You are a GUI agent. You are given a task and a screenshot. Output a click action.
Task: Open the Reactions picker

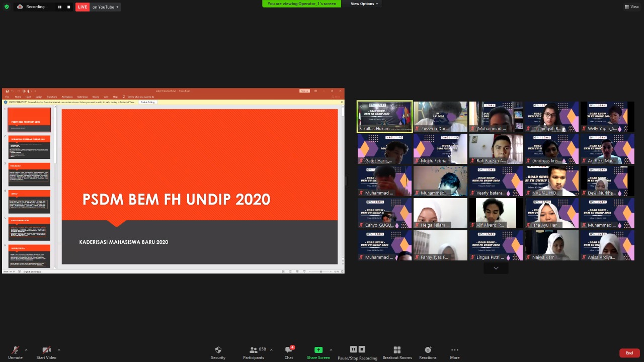[x=428, y=352]
